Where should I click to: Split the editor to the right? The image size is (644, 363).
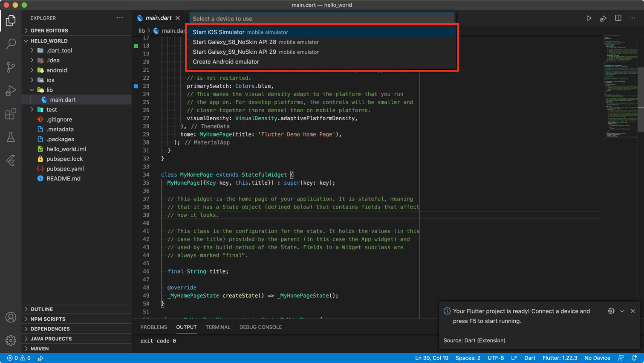(x=618, y=18)
